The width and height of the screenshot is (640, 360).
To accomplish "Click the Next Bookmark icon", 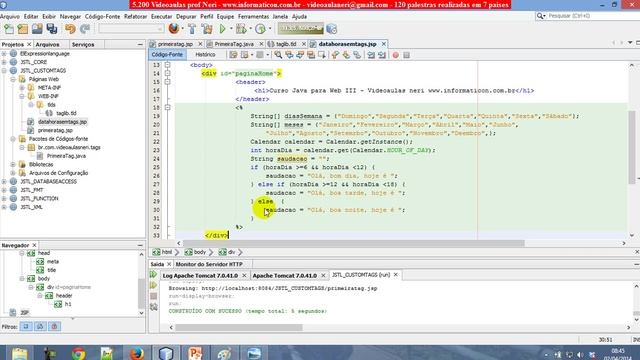I will point(346,55).
